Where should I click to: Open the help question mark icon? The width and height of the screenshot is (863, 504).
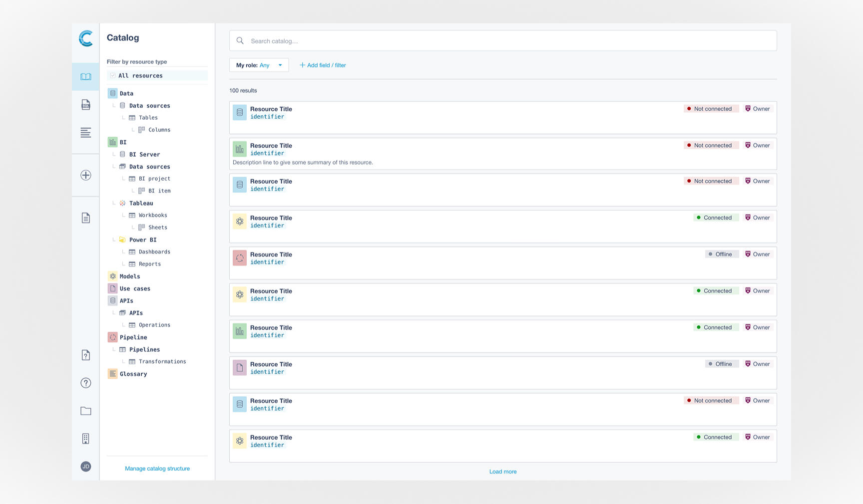click(x=85, y=383)
